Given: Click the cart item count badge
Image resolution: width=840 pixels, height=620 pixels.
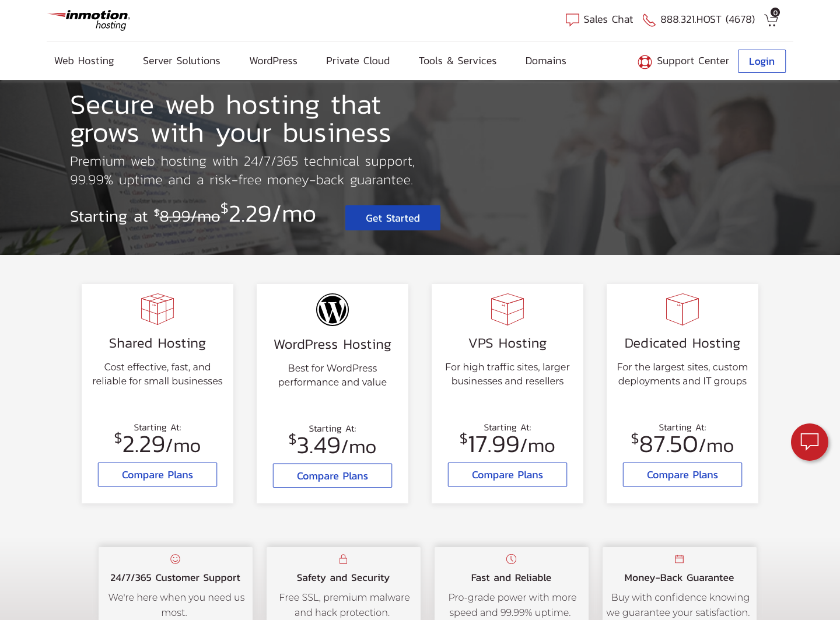Looking at the screenshot, I should pyautogui.click(x=775, y=12).
